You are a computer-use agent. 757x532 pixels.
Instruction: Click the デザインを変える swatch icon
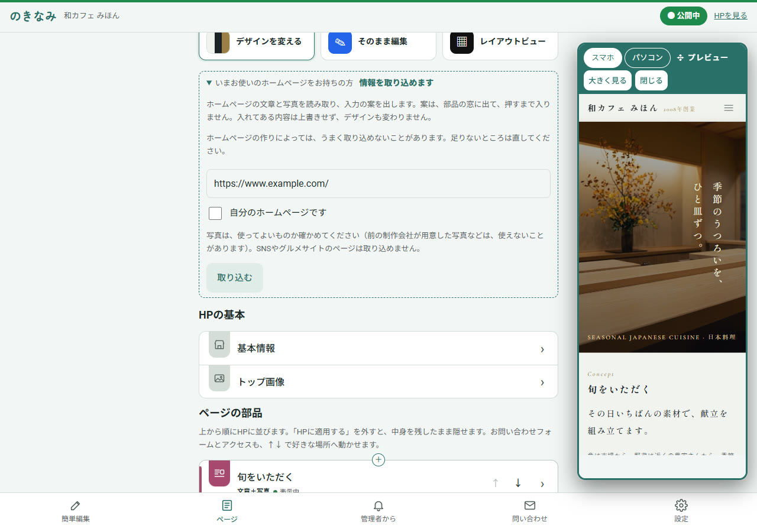pyautogui.click(x=218, y=42)
